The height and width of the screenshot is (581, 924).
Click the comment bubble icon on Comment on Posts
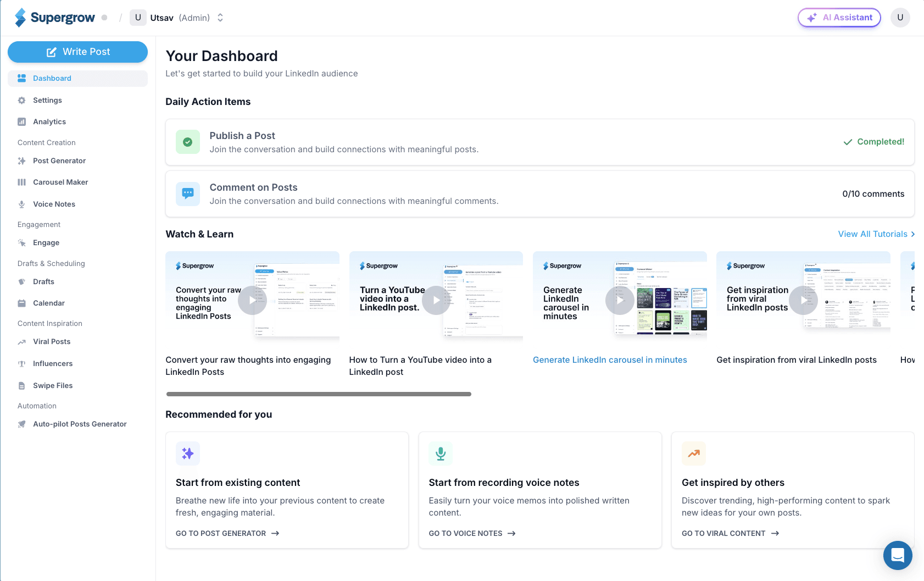(188, 193)
